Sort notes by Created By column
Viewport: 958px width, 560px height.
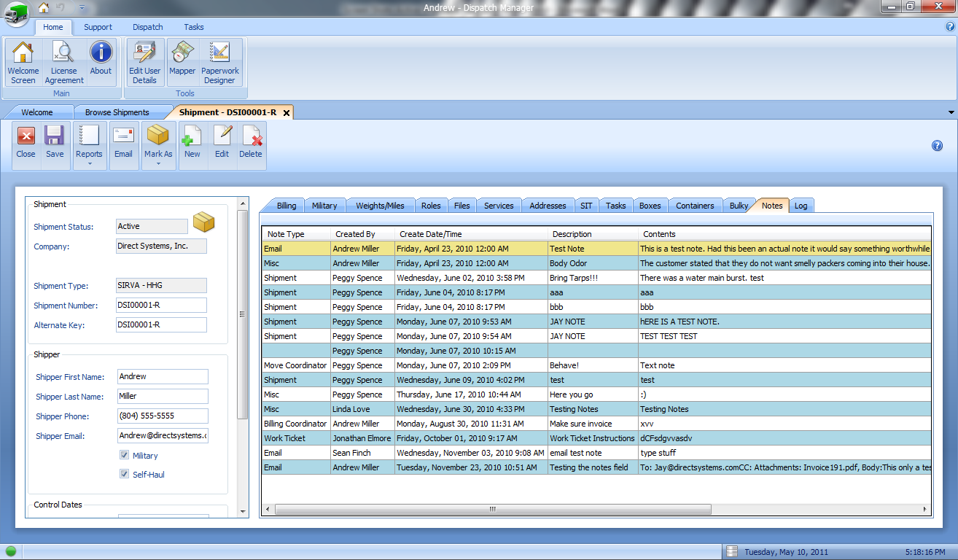(355, 234)
